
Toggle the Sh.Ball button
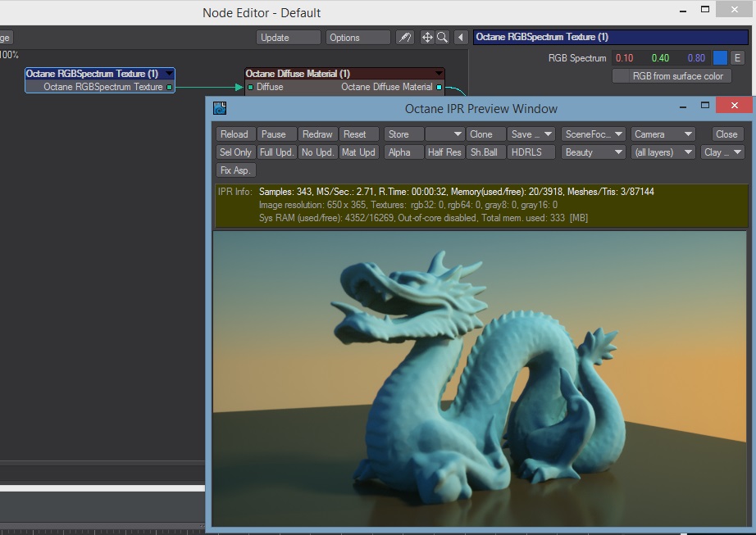coord(486,152)
